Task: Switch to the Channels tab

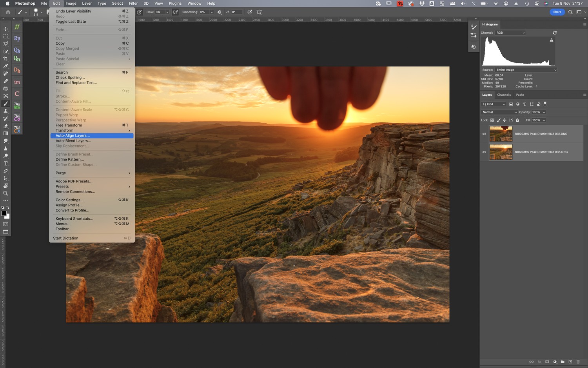Action: [504, 95]
